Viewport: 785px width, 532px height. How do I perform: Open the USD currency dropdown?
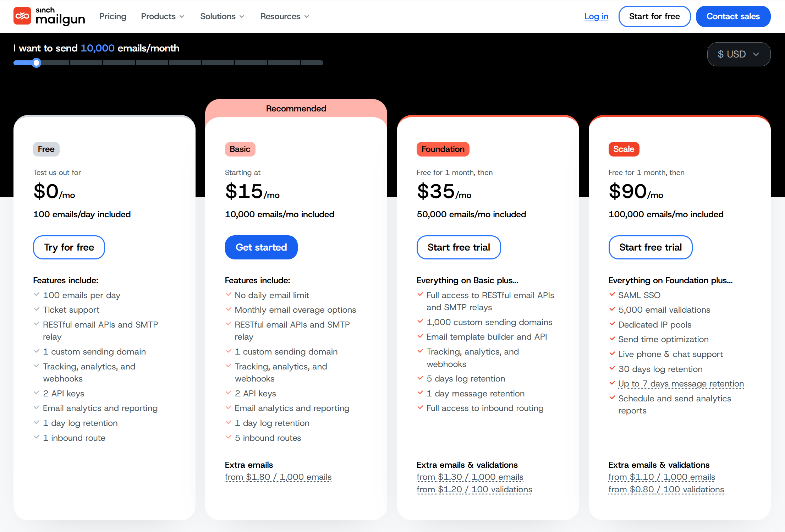tap(739, 54)
